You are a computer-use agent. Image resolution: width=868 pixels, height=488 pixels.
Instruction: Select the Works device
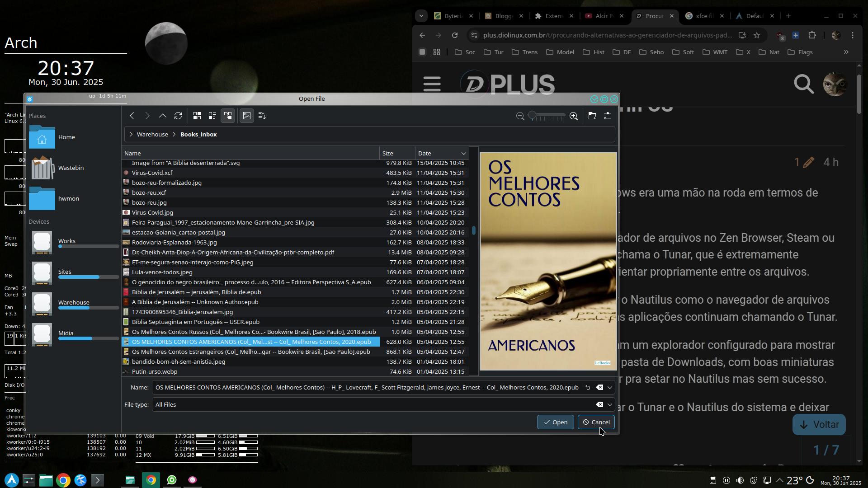coord(73,242)
